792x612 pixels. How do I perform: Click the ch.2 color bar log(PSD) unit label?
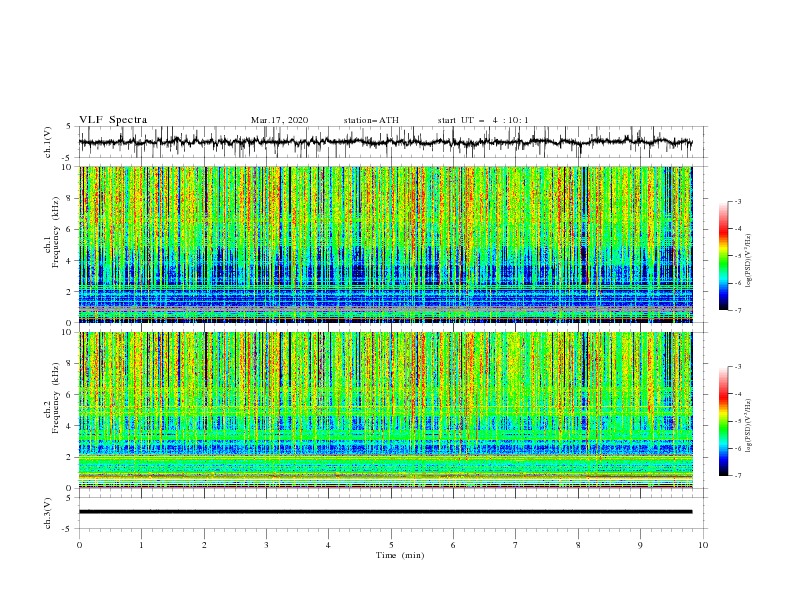[749, 426]
